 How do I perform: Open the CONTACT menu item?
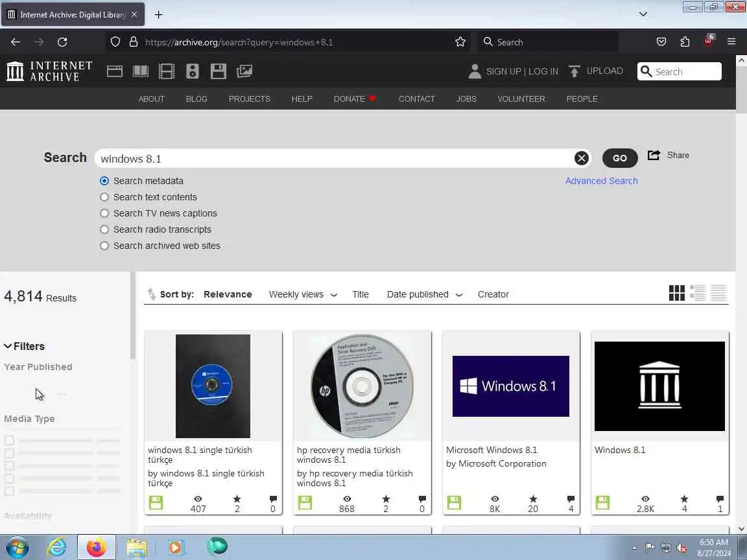pos(417,99)
